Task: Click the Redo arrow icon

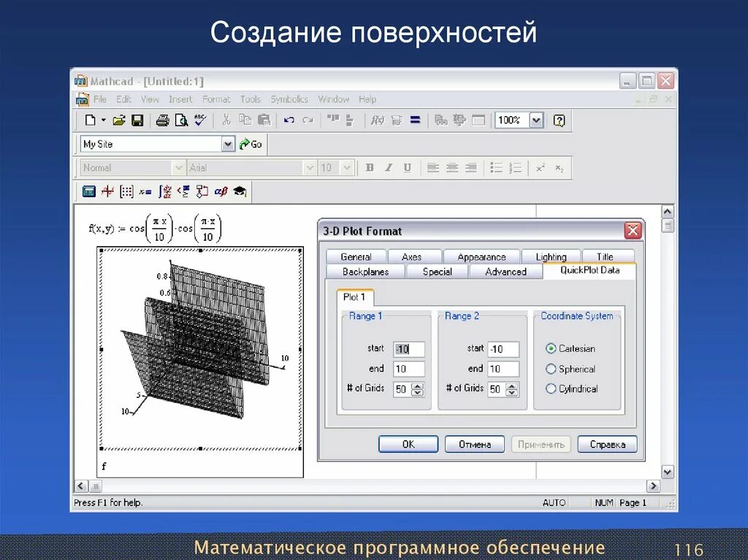Action: point(308,120)
